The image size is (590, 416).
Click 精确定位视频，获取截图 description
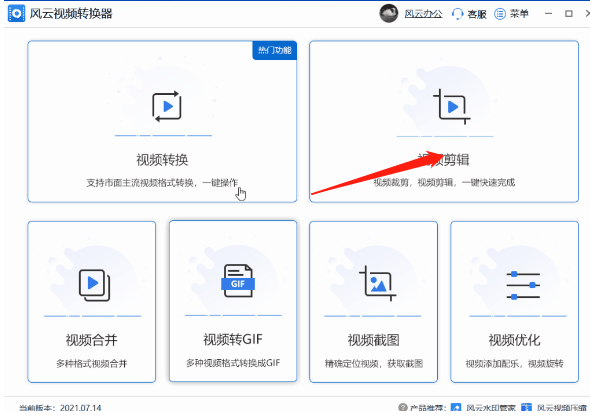(374, 364)
